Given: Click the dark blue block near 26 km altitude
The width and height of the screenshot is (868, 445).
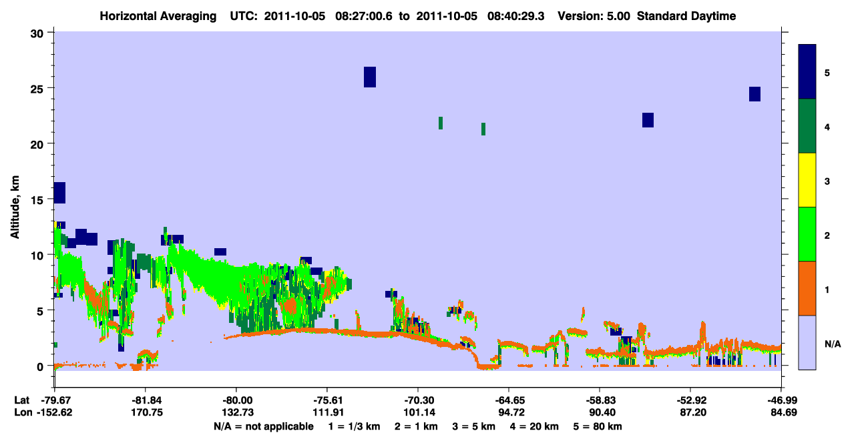Looking at the screenshot, I should click(370, 77).
